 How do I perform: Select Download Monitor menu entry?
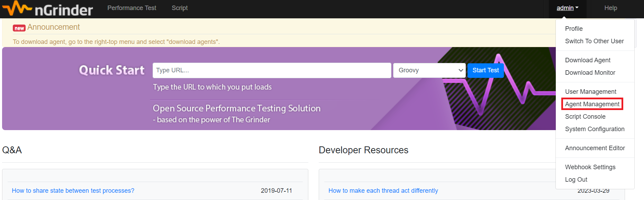[590, 73]
